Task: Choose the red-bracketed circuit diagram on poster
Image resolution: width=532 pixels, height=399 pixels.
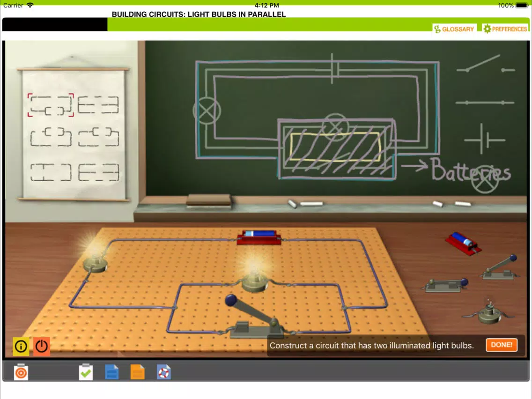Action: pos(51,105)
